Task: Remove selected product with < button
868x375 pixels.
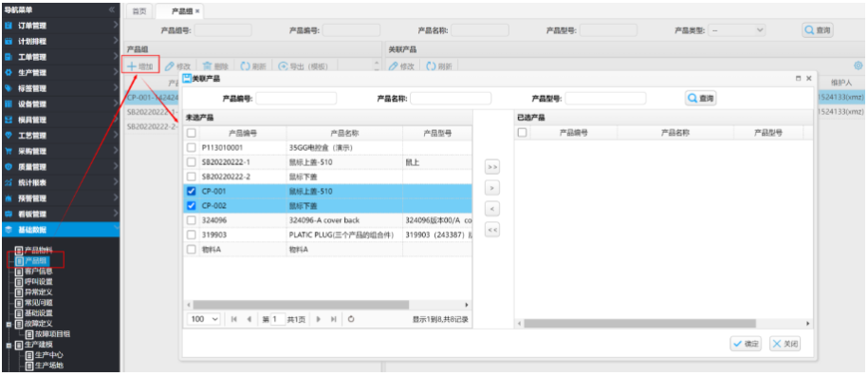Action: pyautogui.click(x=492, y=209)
